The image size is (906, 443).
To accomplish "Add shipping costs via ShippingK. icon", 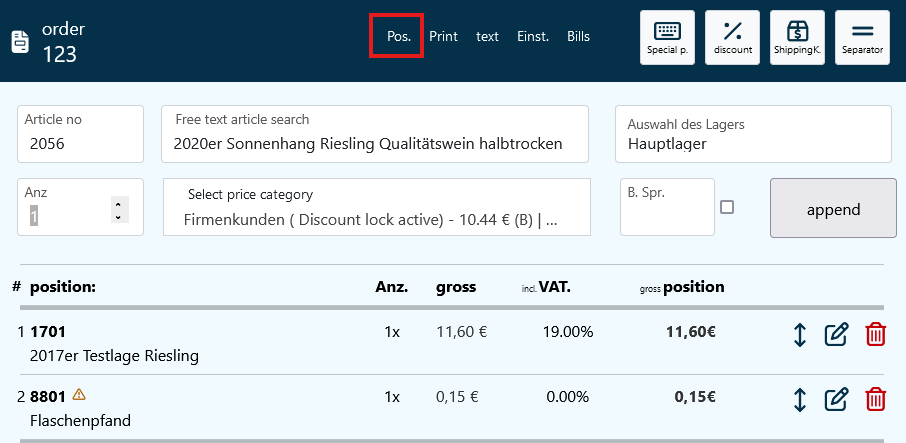I will [x=797, y=38].
